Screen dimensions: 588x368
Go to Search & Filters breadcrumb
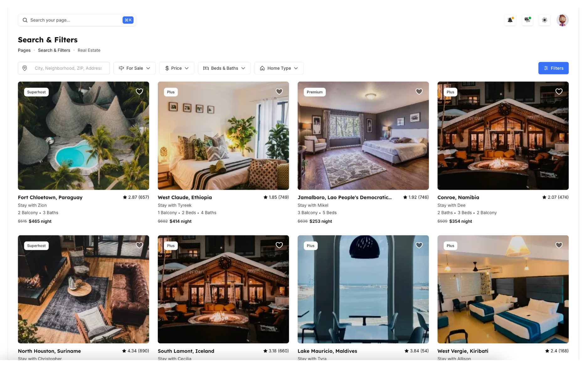54,50
